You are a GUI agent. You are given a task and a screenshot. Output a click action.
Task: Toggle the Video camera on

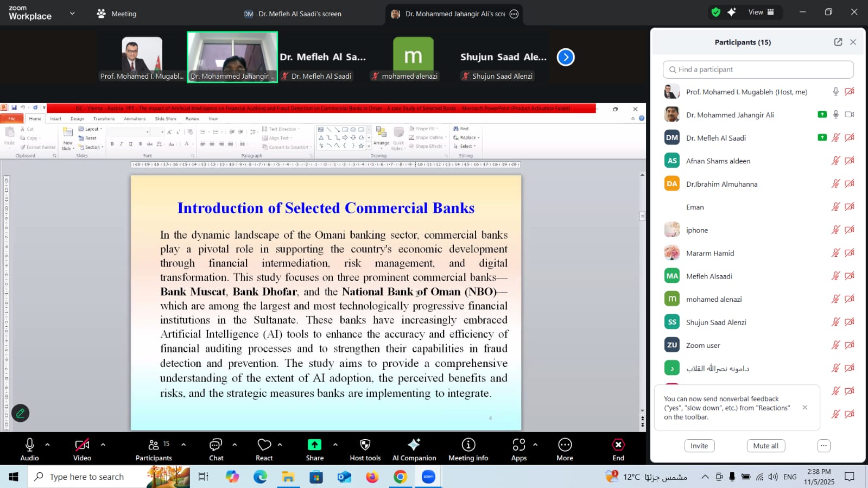(x=82, y=445)
